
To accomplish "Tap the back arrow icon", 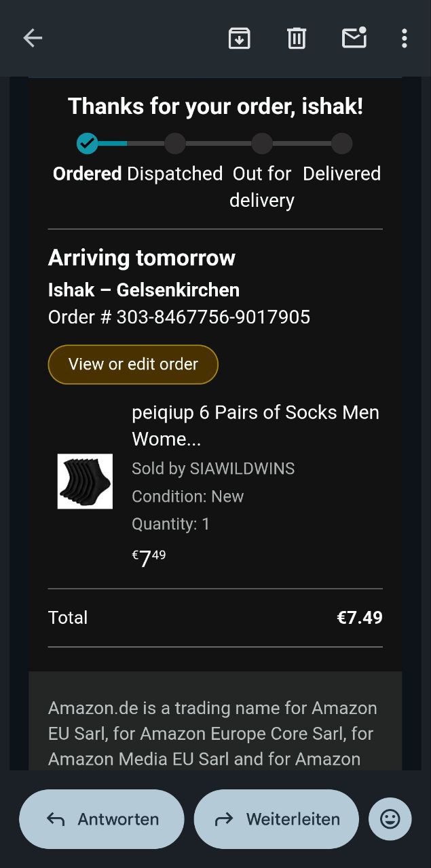I will (33, 38).
